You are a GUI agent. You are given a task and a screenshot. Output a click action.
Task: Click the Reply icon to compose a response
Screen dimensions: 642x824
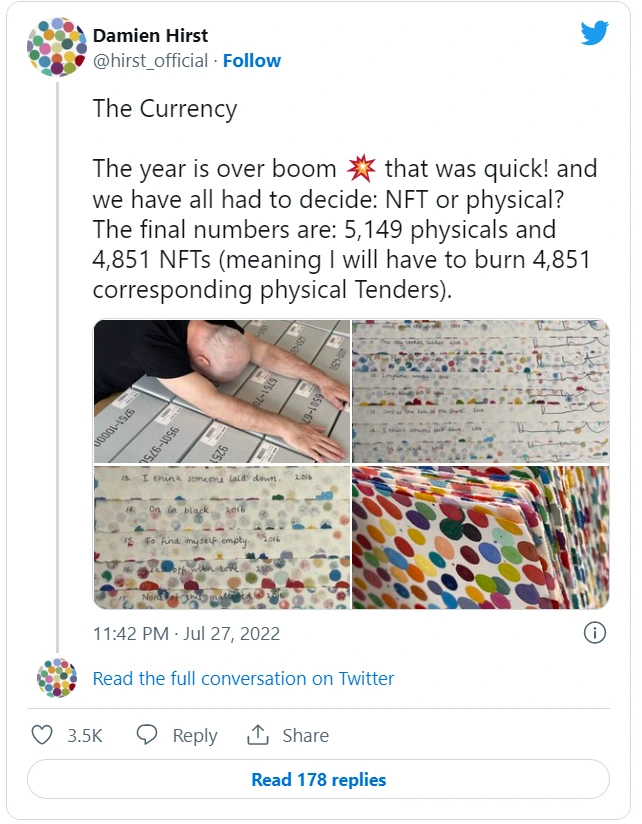click(148, 735)
